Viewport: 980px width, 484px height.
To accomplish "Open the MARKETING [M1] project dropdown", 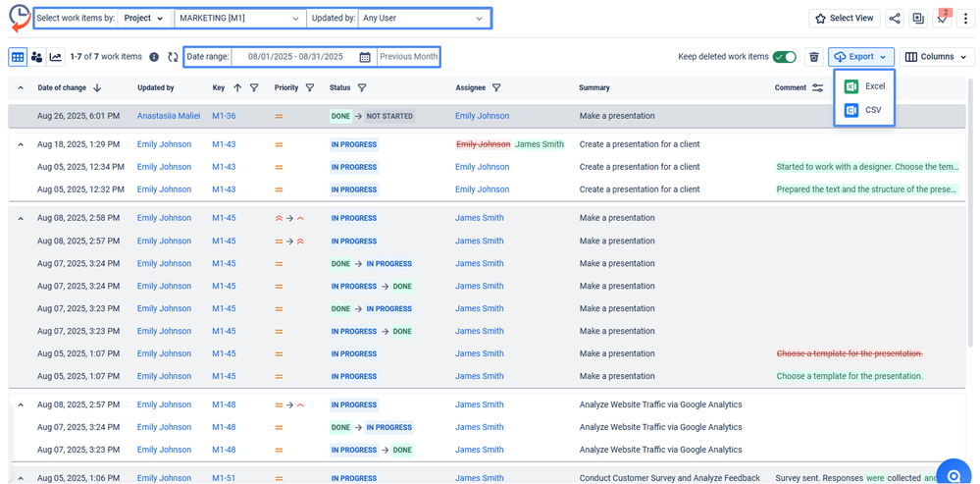I will tap(239, 18).
